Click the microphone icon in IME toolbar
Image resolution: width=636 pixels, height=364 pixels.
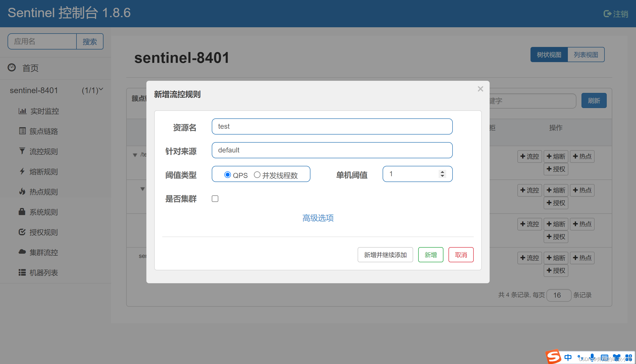pos(592,357)
